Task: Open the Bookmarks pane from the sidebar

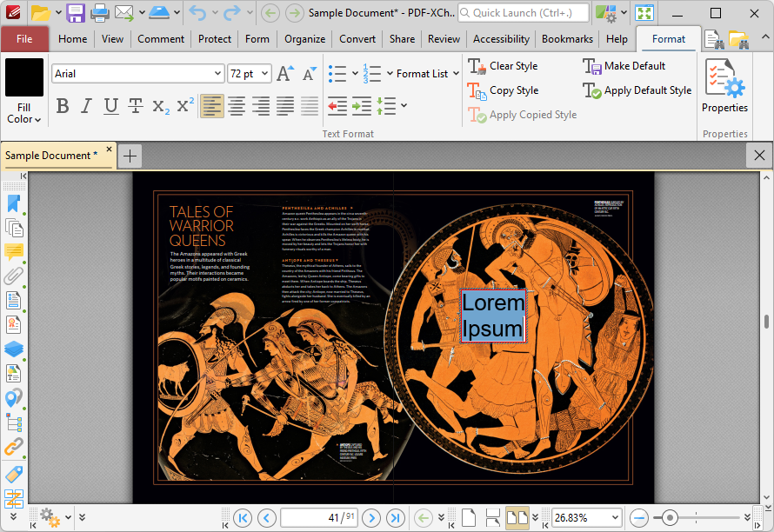Action: click(x=14, y=203)
